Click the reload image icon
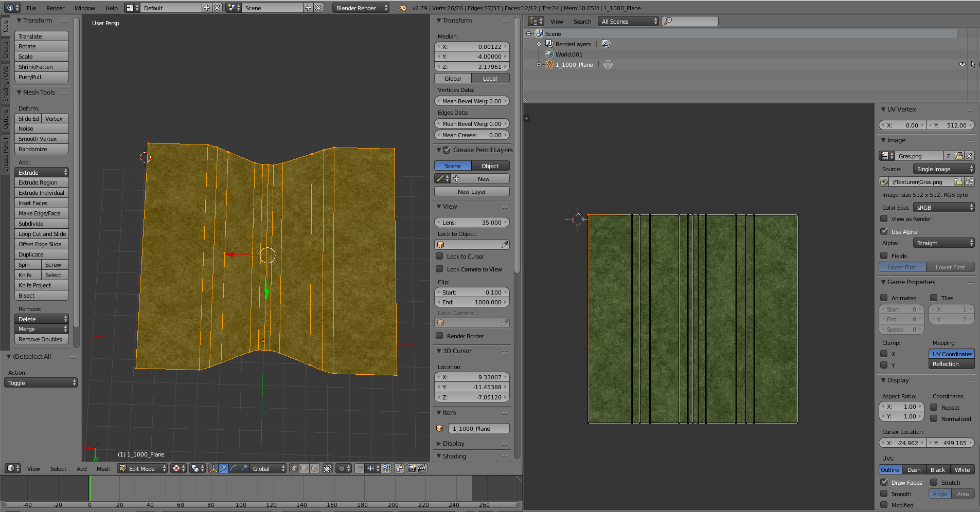This screenshot has width=980, height=512. [969, 181]
